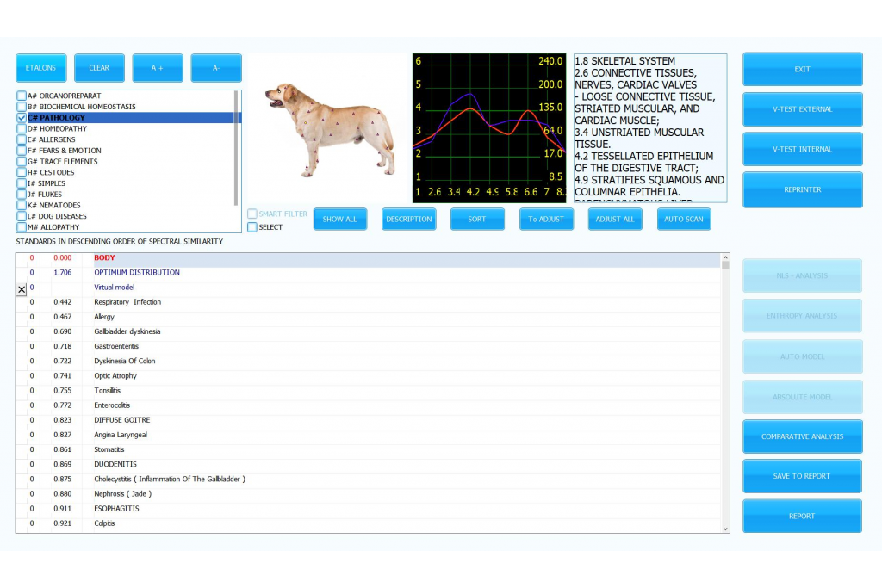
Task: Click the X mark beside Virtual model
Action: (22, 289)
